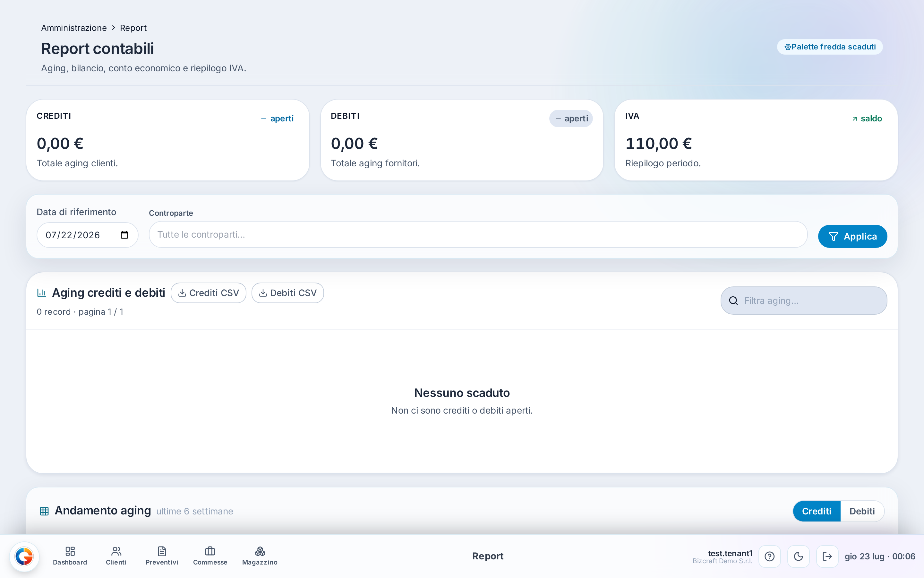Click 'Bizcraft Demo S.r.l.' company name
The height and width of the screenshot is (578, 924).
pyautogui.click(x=723, y=561)
